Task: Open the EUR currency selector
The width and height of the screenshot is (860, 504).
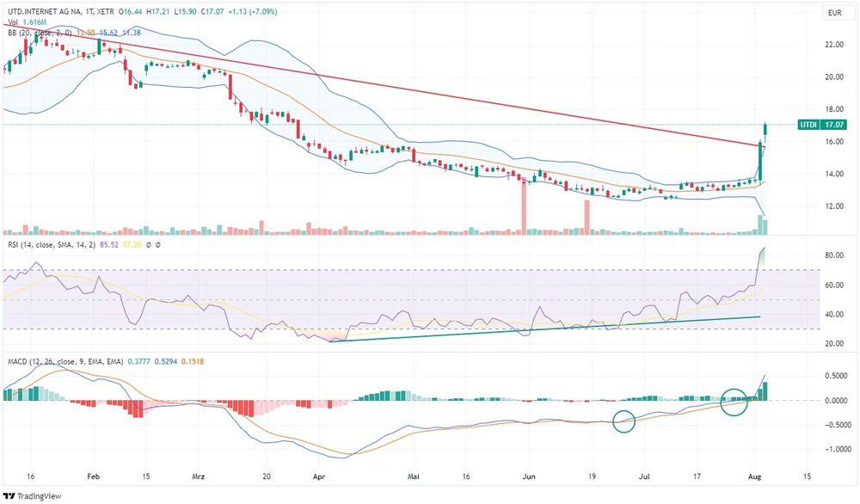Action: pyautogui.click(x=832, y=13)
